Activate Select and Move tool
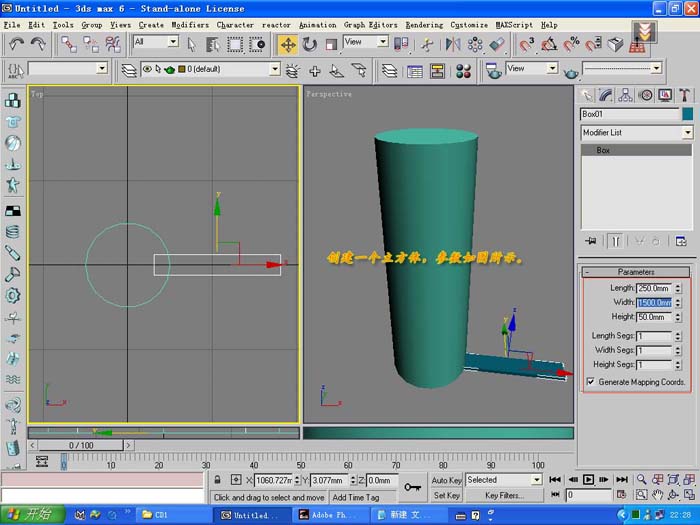The image size is (700, 525). coord(288,45)
